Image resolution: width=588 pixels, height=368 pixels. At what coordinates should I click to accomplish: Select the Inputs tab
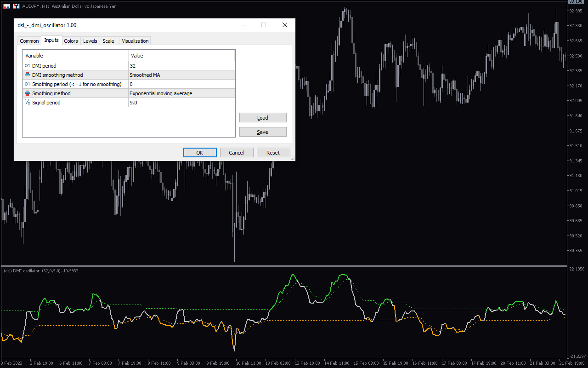click(x=51, y=40)
